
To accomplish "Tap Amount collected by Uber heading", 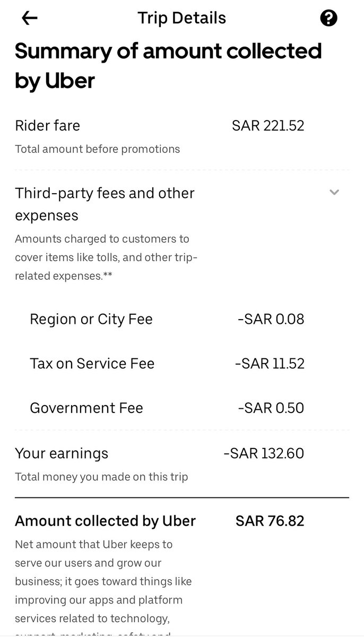I will click(x=105, y=521).
